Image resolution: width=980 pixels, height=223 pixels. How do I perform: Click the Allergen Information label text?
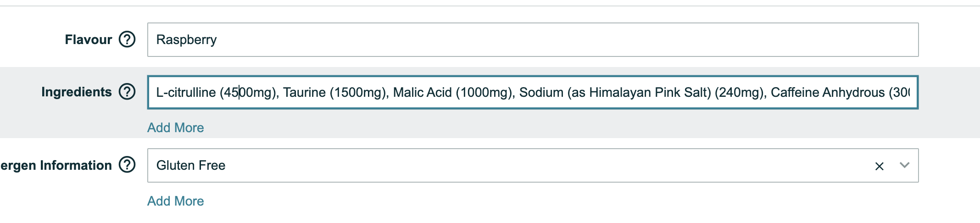(56, 165)
